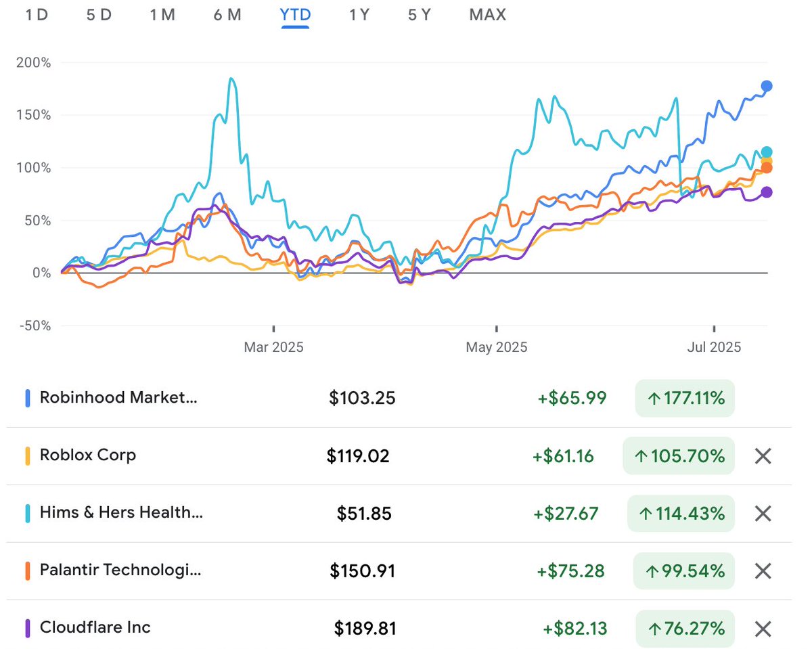Click the 150% y-axis label
Image resolution: width=812 pixels, height=649 pixels.
(34, 115)
